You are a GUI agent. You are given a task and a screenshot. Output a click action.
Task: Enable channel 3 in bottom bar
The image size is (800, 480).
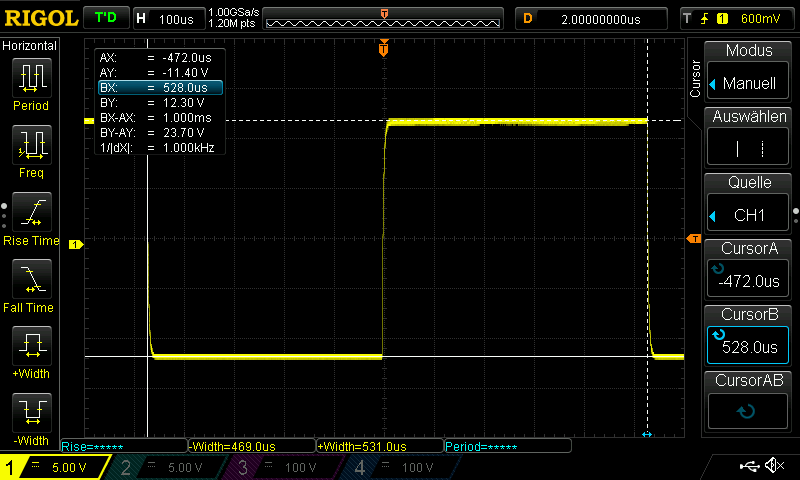283,467
